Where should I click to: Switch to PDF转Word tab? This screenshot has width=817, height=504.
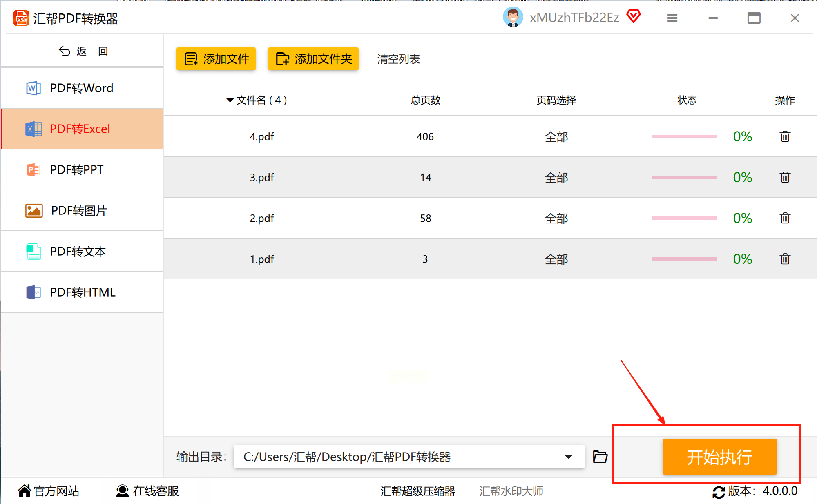coord(82,88)
